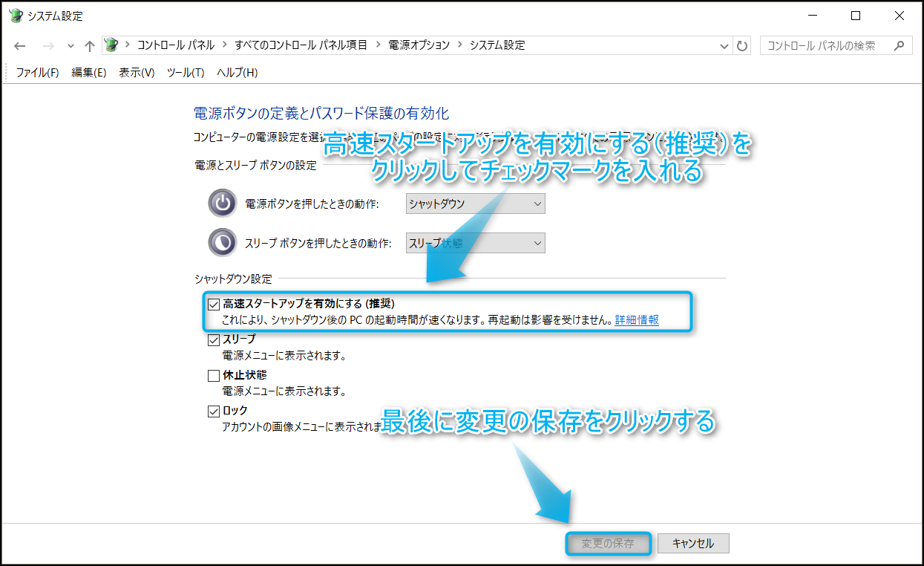Click the up-one-level arrow icon
Screen dimensions: 924x566
90,46
